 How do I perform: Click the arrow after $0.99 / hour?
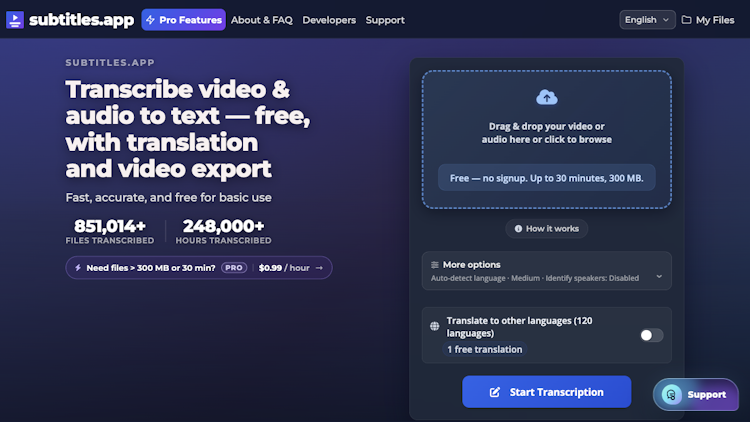(x=319, y=268)
